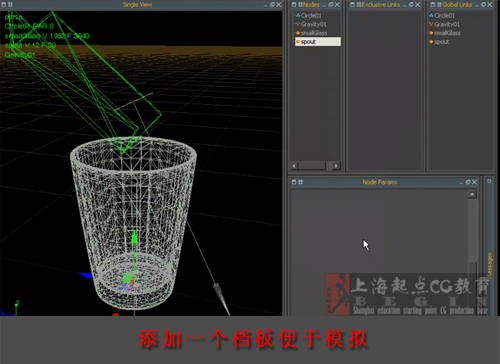The height and width of the screenshot is (364, 500).
Task: Minimize the Node Params panel
Action: click(x=461, y=183)
